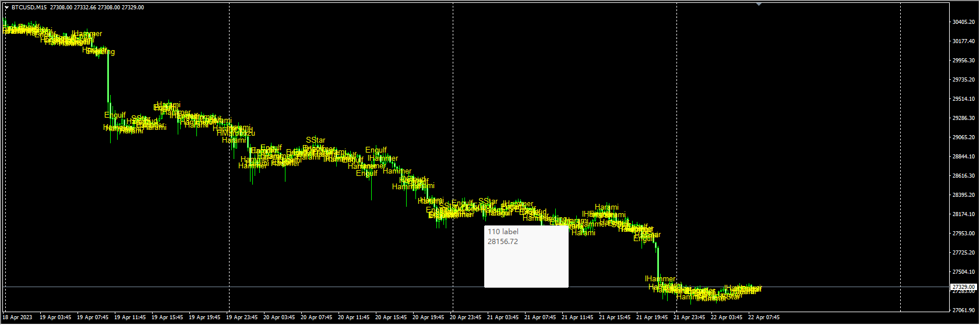Click the '20 Apr 11:45' time label

point(354,317)
